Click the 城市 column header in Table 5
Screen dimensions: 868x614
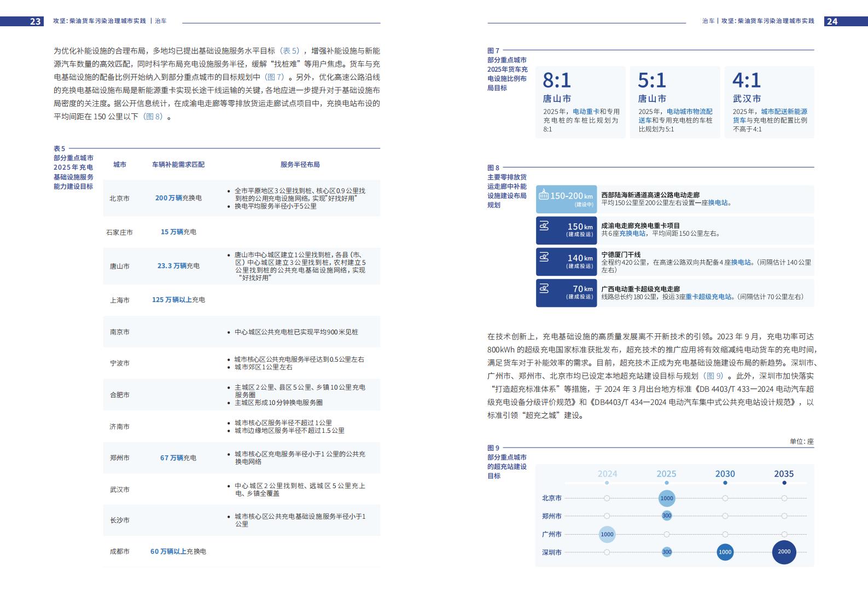point(120,165)
